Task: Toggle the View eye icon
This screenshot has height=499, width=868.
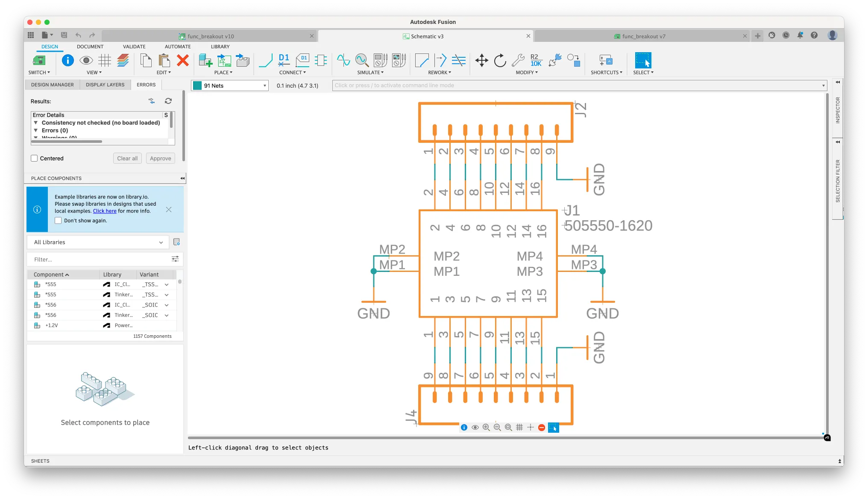Action: tap(86, 60)
